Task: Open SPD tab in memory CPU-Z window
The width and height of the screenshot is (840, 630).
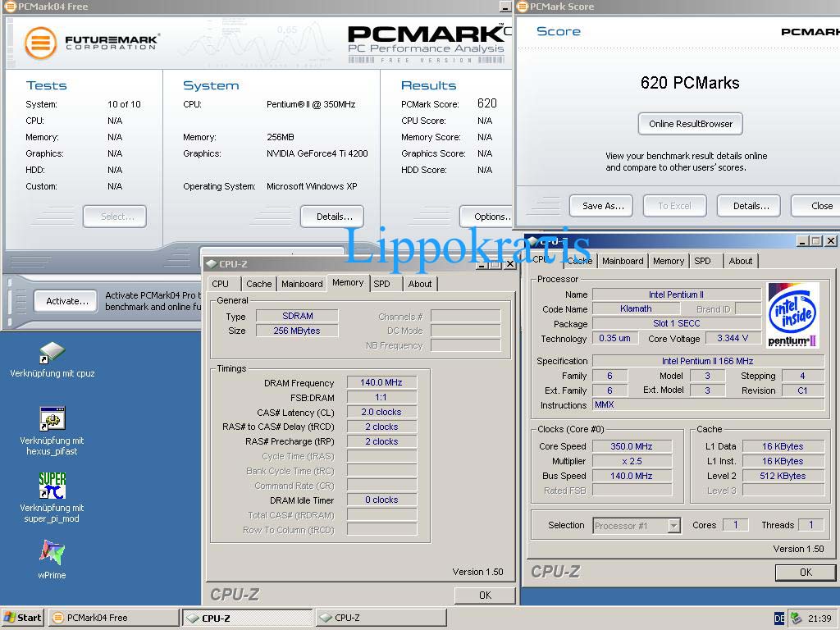Action: (x=382, y=284)
